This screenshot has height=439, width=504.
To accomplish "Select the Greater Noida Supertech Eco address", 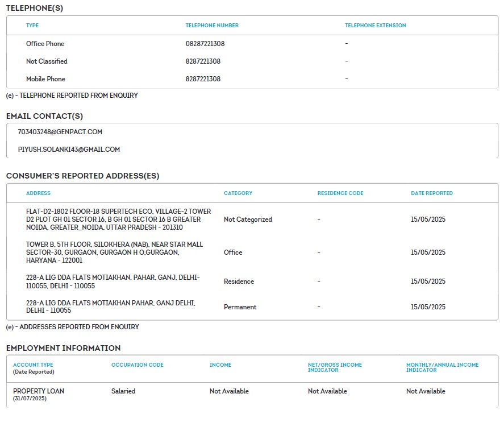I will click(x=118, y=219).
